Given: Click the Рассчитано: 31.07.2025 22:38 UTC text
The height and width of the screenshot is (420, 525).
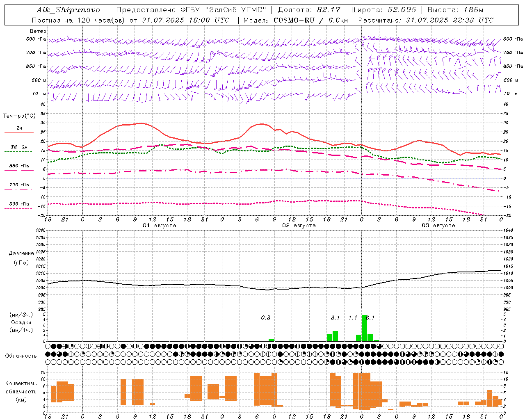Looking at the screenshot, I should 426,20.
